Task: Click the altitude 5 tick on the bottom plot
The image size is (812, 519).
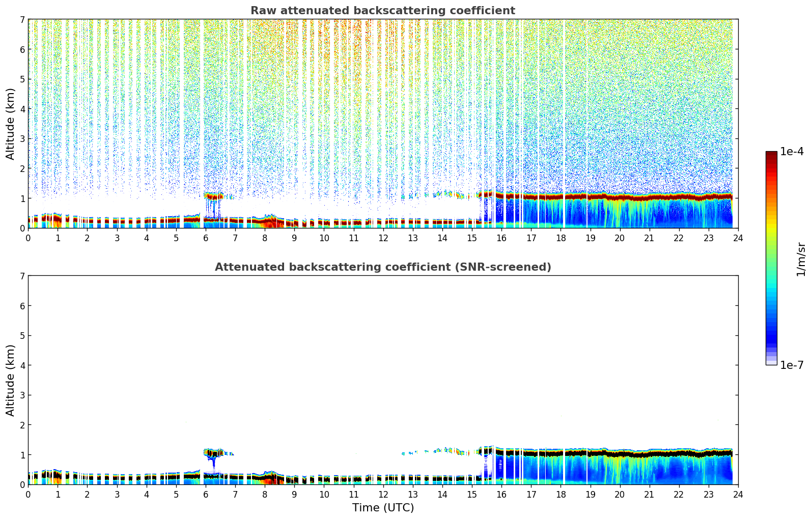Action: coord(22,335)
